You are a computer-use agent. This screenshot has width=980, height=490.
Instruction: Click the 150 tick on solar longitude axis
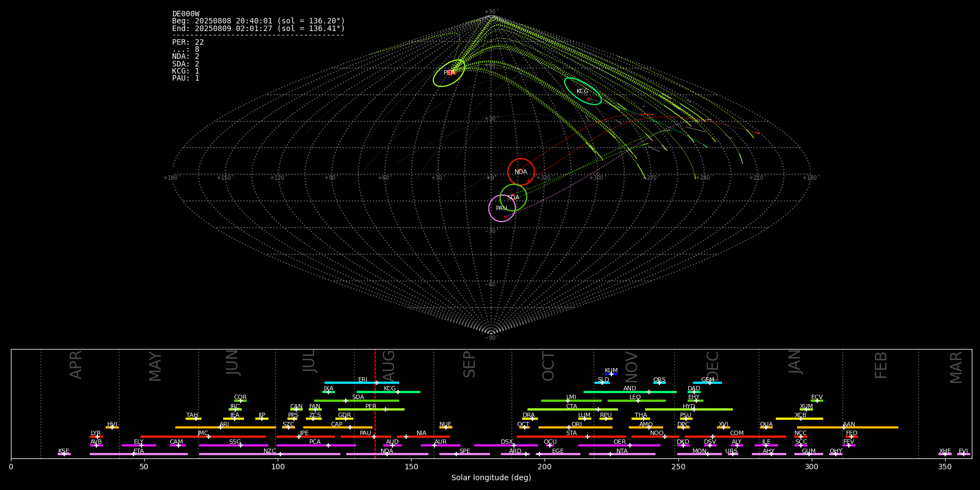pyautogui.click(x=411, y=467)
